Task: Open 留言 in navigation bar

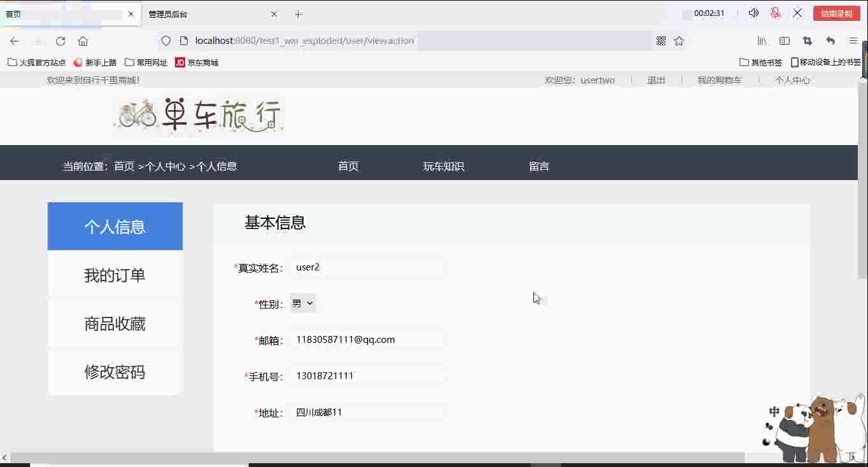Action: (x=539, y=166)
